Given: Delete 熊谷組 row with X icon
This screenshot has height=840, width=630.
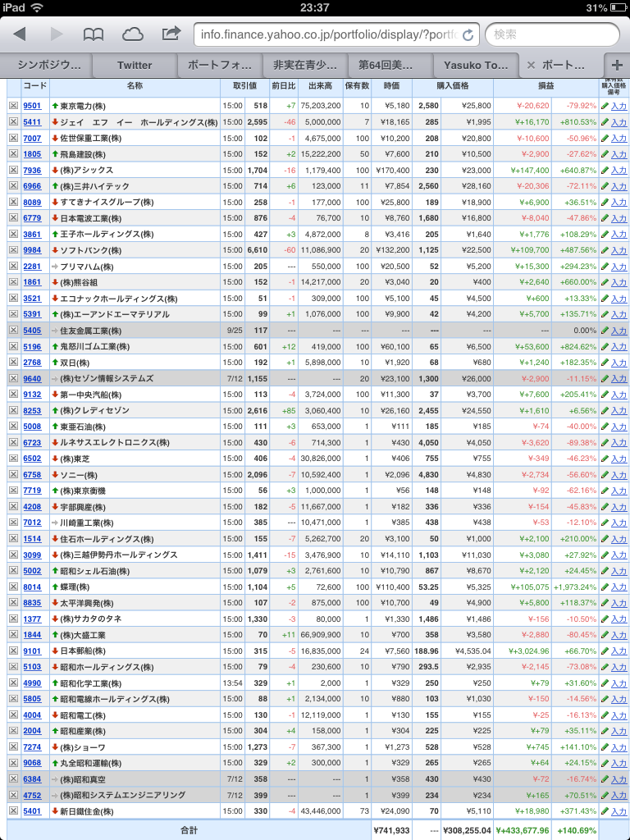Looking at the screenshot, I should click(x=13, y=282).
